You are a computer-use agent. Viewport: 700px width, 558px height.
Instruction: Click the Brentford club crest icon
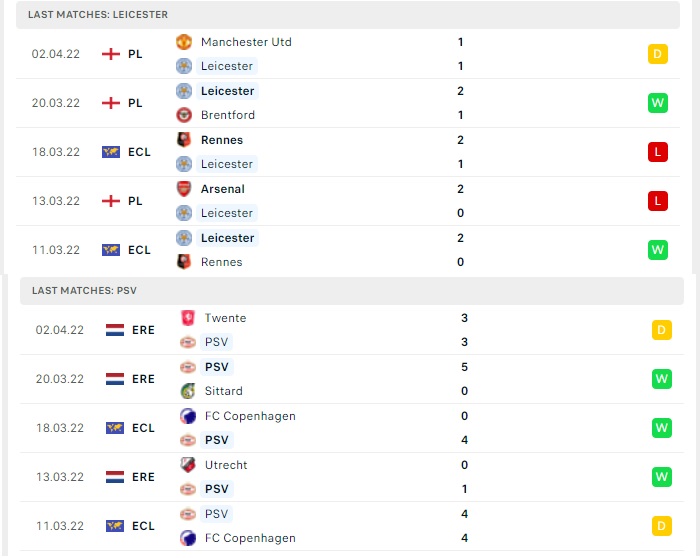point(183,115)
